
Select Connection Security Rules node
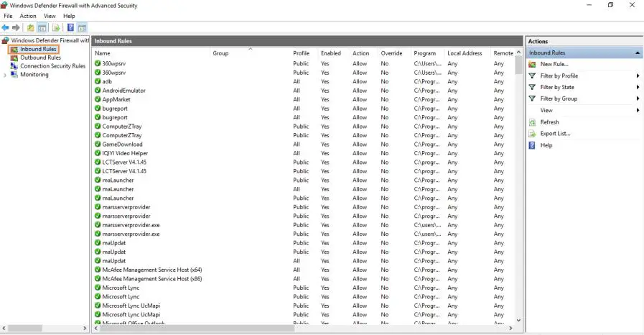[52, 65]
